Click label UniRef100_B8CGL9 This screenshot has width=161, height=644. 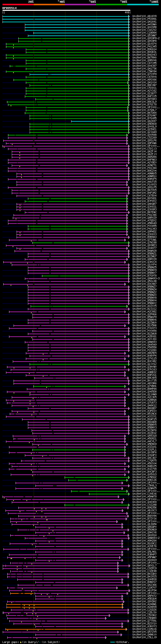coord(144,102)
